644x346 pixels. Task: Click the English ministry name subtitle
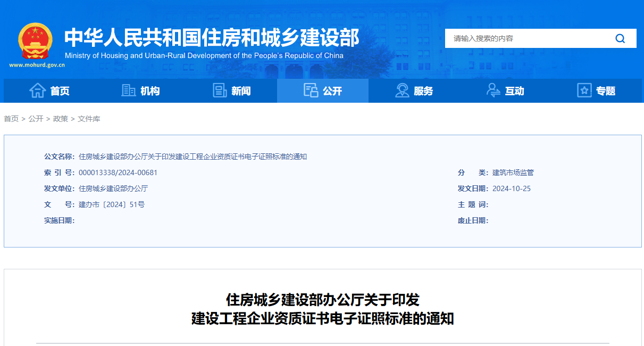coord(204,55)
